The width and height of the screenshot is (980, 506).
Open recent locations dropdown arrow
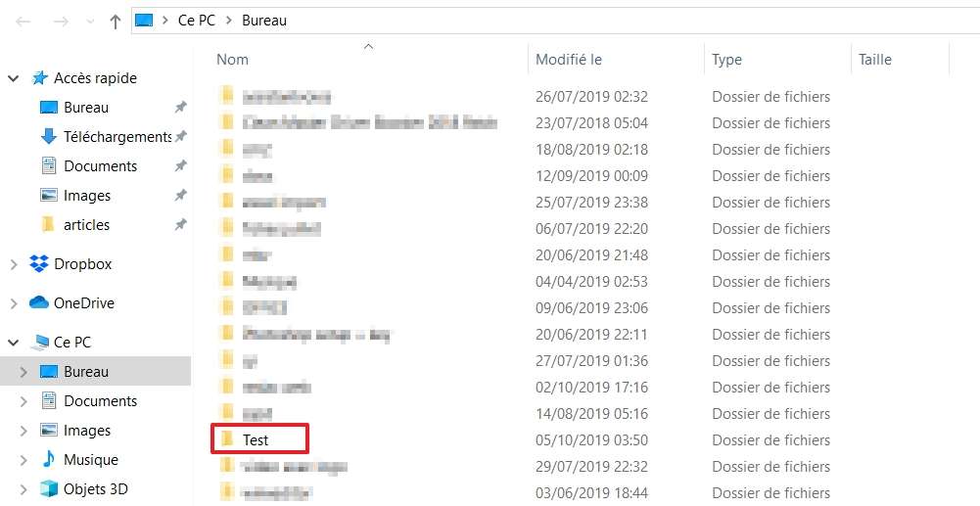click(x=90, y=22)
